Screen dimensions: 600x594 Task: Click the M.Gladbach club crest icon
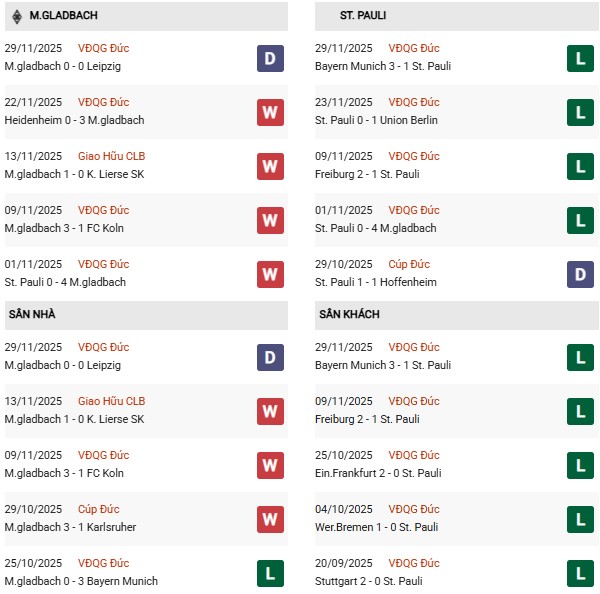tap(14, 16)
